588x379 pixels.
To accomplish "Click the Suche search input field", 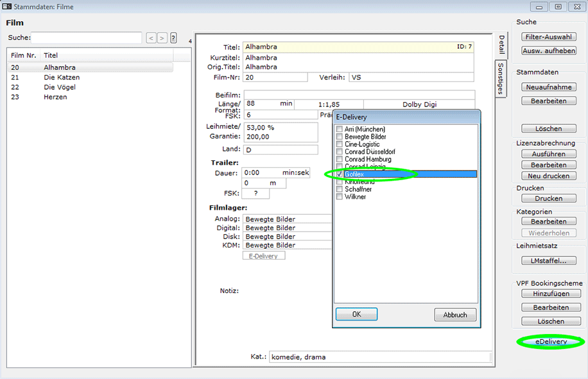I will tap(87, 38).
